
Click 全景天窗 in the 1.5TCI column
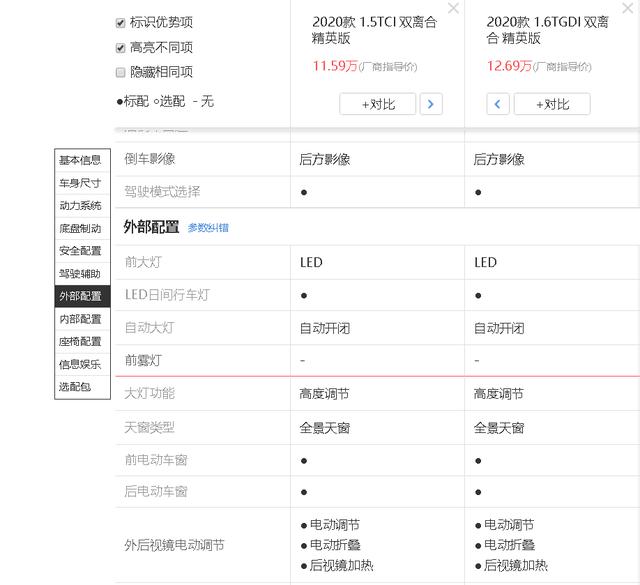(324, 428)
